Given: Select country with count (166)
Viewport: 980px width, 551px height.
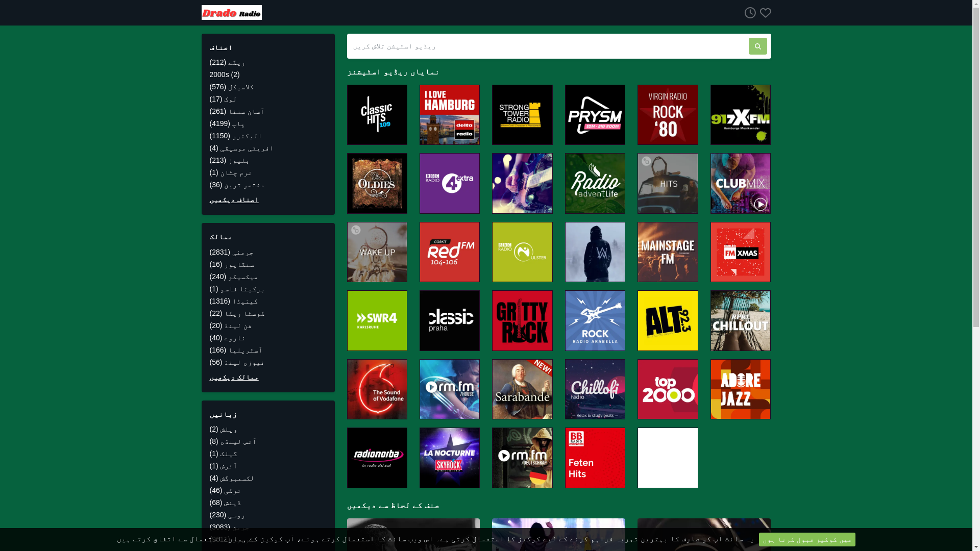Looking at the screenshot, I should [x=236, y=350].
